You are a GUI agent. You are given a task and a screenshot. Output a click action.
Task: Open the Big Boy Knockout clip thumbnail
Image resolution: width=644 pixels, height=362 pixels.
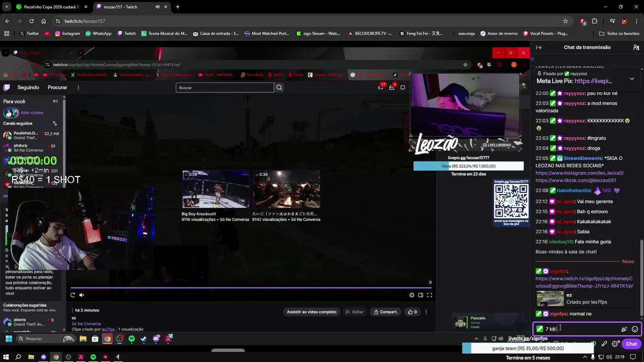pyautogui.click(x=215, y=189)
